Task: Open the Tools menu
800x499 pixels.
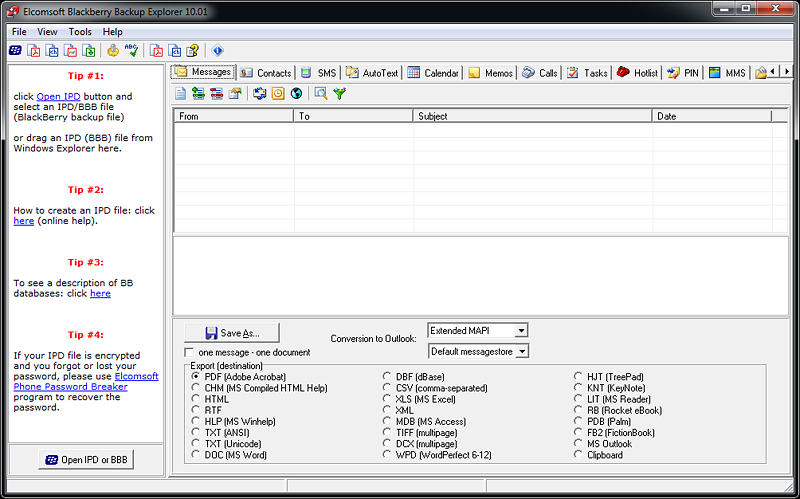Action: pyautogui.click(x=80, y=32)
